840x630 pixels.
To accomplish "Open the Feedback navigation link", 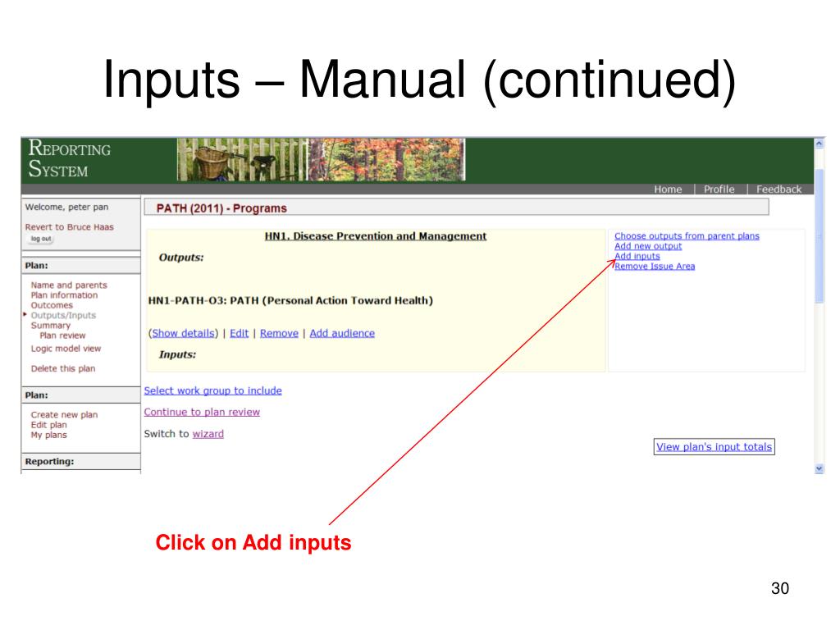I will (779, 189).
